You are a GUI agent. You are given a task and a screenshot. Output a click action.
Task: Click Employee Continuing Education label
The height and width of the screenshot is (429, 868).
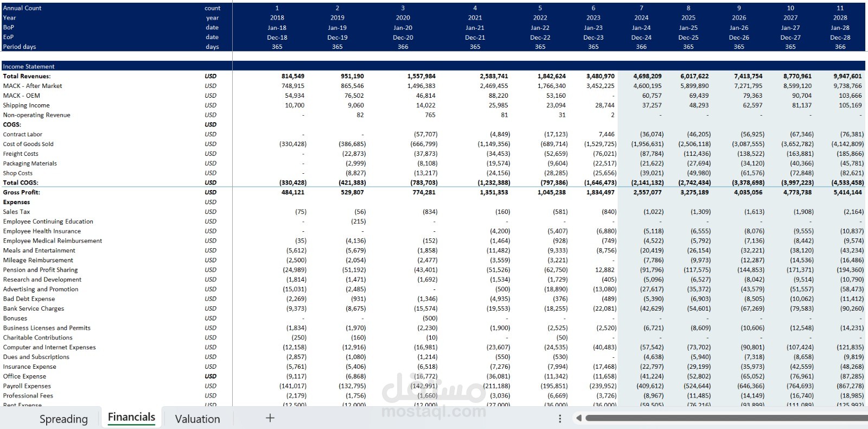pyautogui.click(x=48, y=222)
